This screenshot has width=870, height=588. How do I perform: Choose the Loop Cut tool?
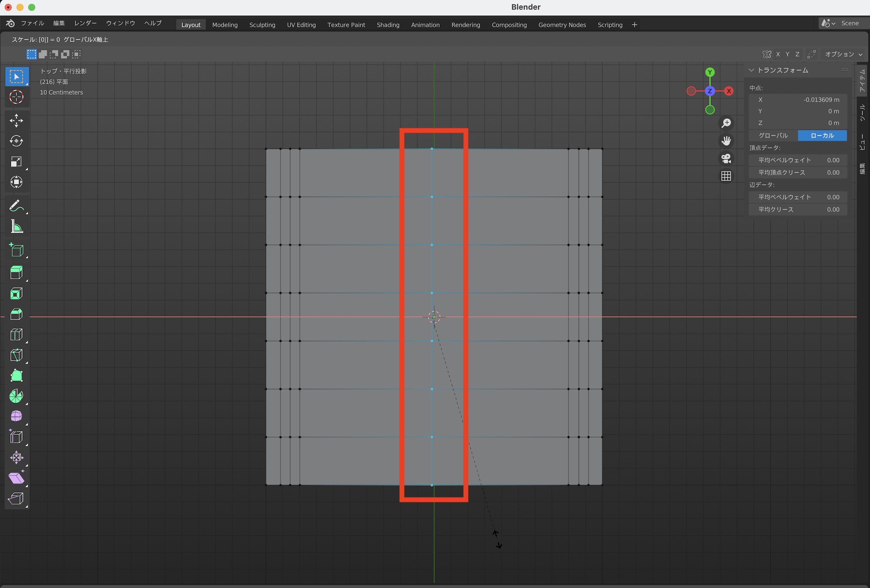coord(17,334)
